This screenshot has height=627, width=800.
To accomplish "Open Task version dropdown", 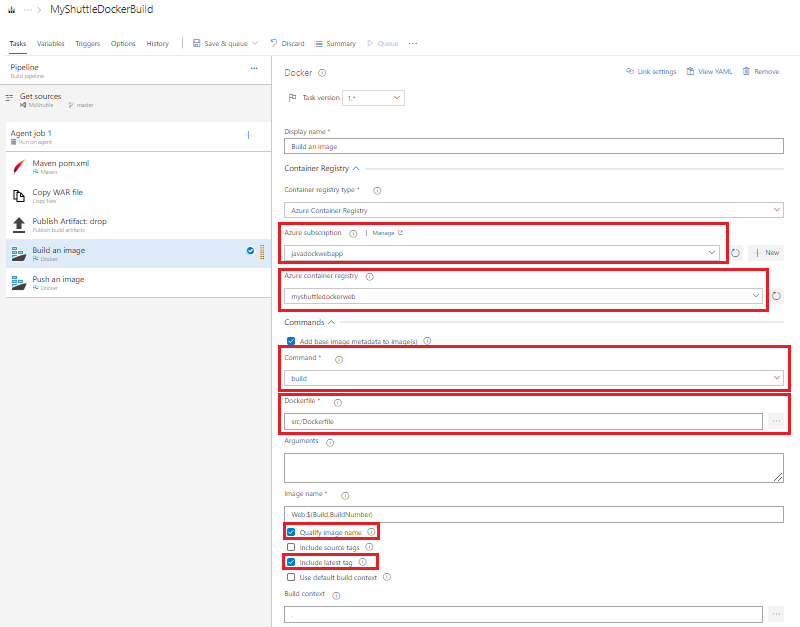I will point(373,98).
